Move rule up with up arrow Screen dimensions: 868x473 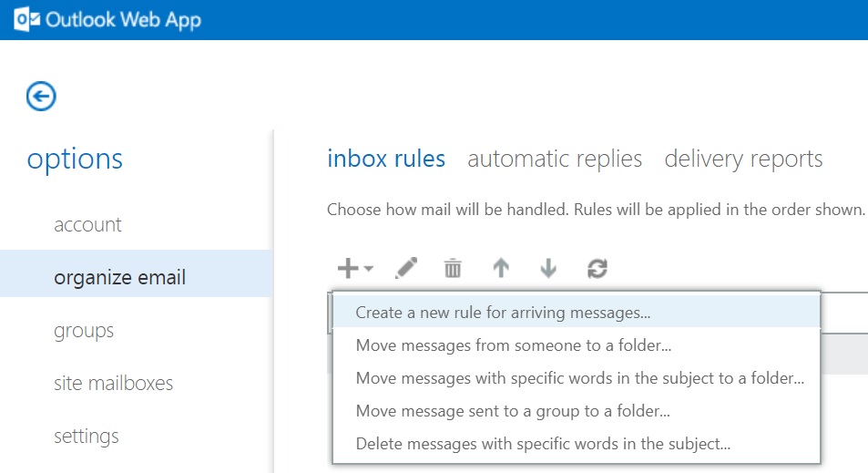(x=501, y=268)
